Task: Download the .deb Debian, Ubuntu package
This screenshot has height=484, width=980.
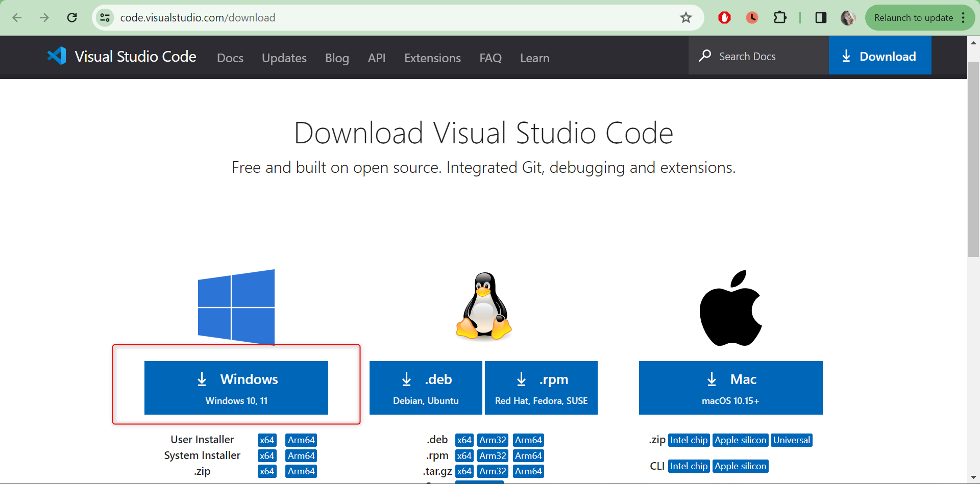Action: (426, 388)
